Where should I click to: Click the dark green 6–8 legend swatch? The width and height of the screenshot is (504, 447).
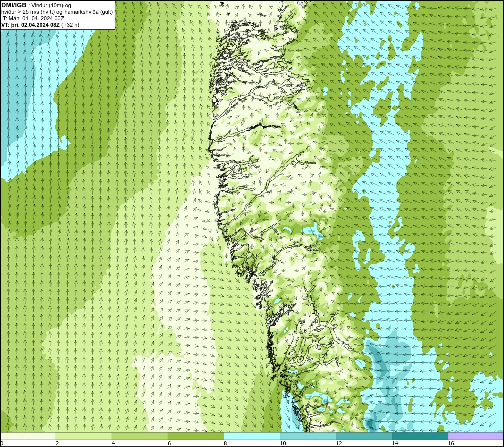click(x=196, y=436)
